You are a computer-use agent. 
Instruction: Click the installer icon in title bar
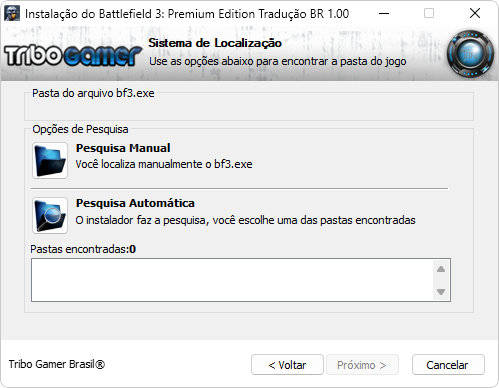(12, 13)
